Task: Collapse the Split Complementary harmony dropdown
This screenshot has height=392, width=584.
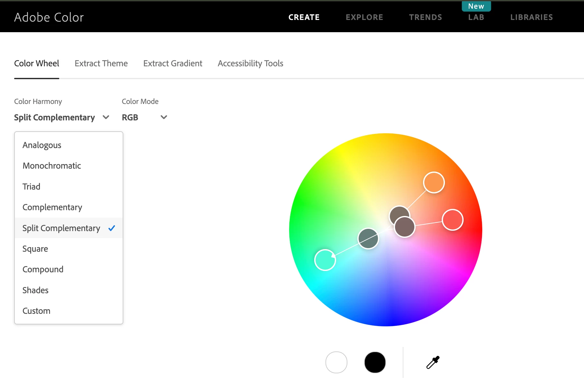Action: click(62, 117)
